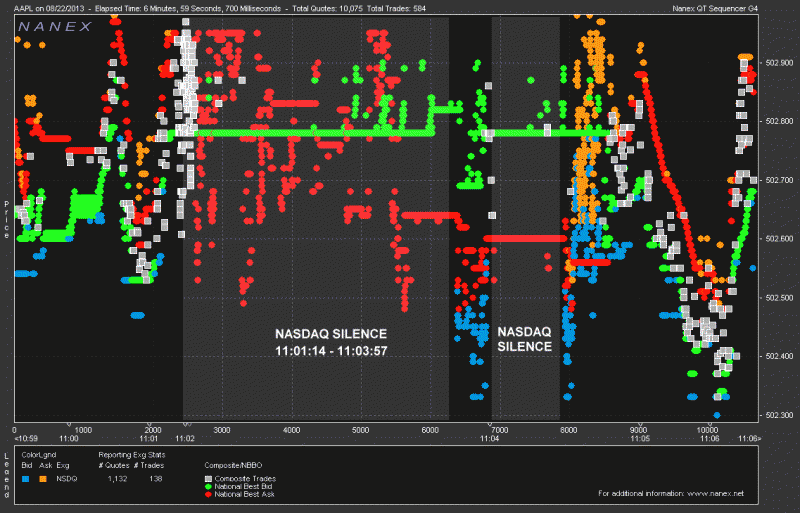
Task: Click the 502.400 price axis label
Action: [779, 357]
